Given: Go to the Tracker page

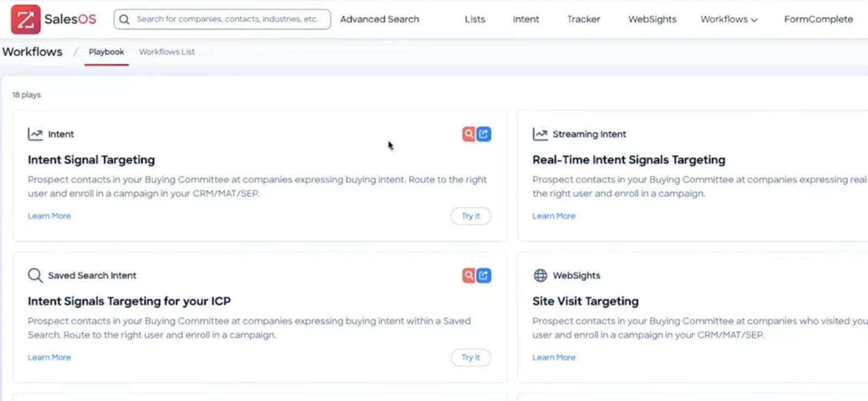Looking at the screenshot, I should [583, 19].
